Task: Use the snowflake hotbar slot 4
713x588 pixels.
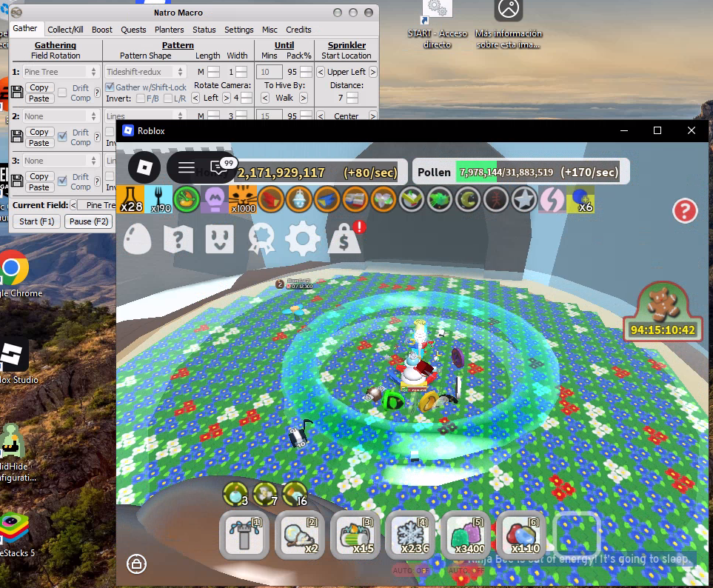Action: [x=411, y=535]
